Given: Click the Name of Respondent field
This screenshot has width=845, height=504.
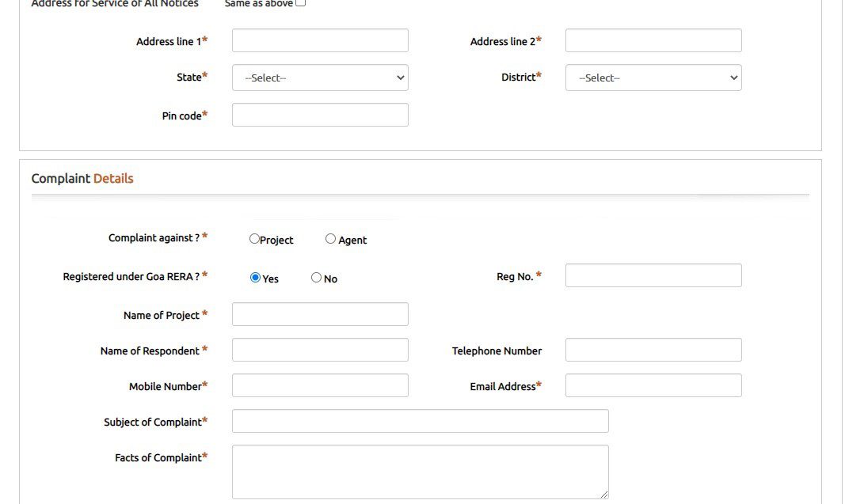Looking at the screenshot, I should [320, 350].
